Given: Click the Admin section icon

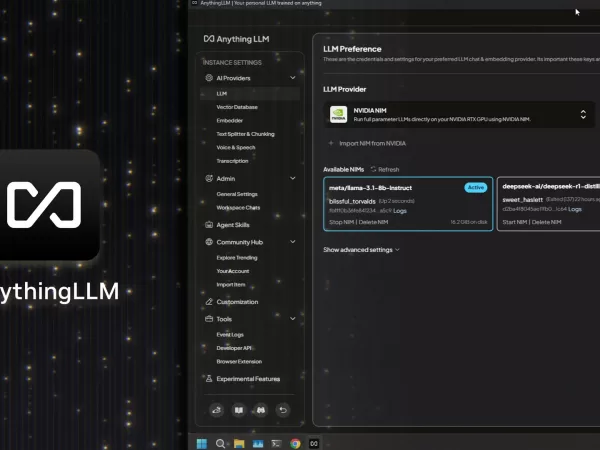Looking at the screenshot, I should [209, 178].
